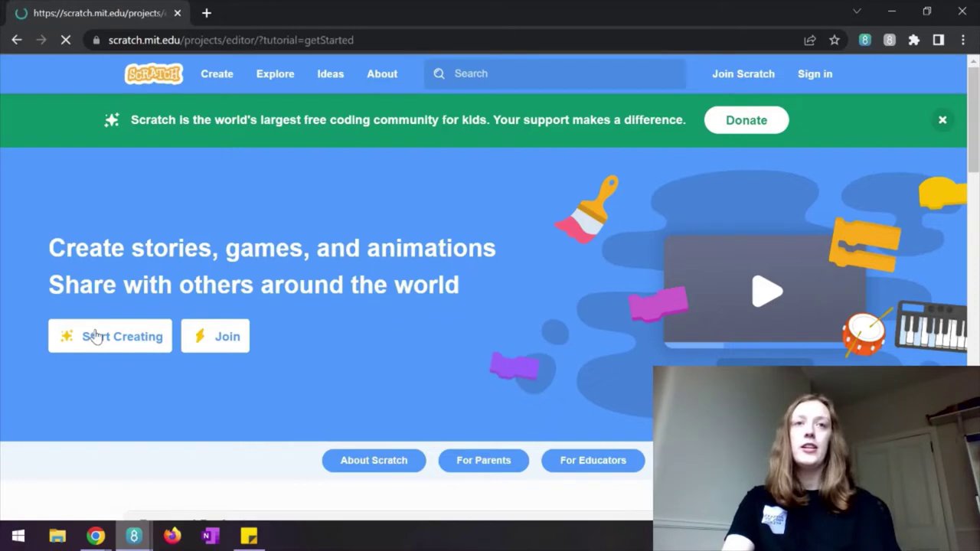Open the Extensions puzzle menu

(x=913, y=40)
